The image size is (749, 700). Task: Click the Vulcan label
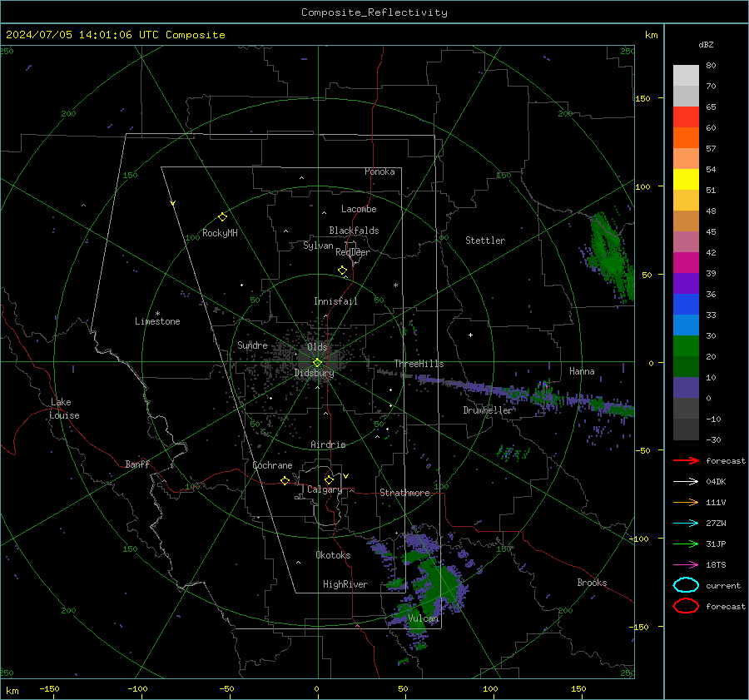(x=423, y=618)
